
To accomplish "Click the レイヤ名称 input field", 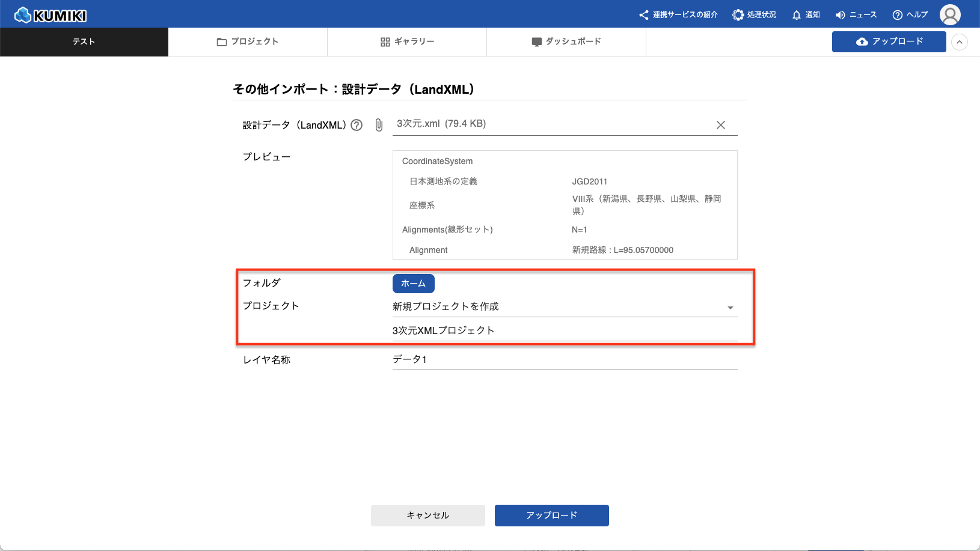I will (x=564, y=359).
